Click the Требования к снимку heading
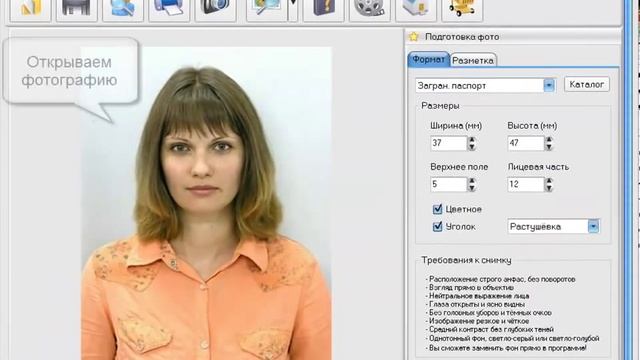 coord(466,260)
